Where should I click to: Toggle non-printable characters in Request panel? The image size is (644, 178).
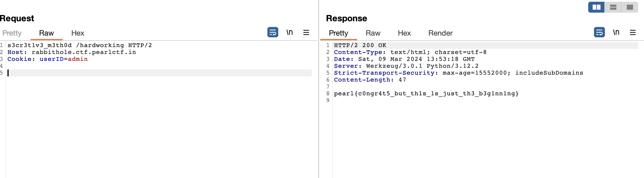tap(290, 32)
